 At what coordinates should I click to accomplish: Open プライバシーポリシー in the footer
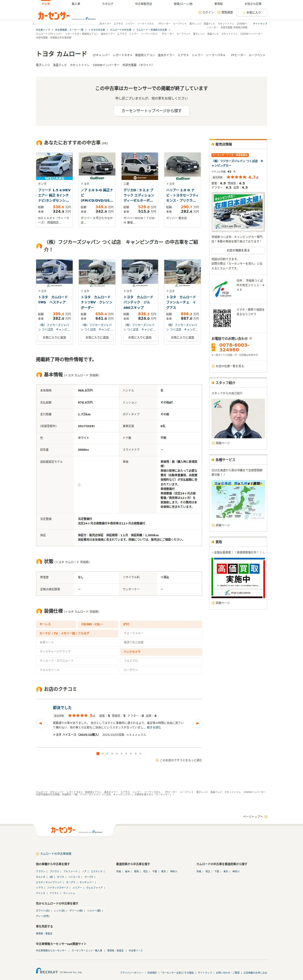[x=131, y=973]
